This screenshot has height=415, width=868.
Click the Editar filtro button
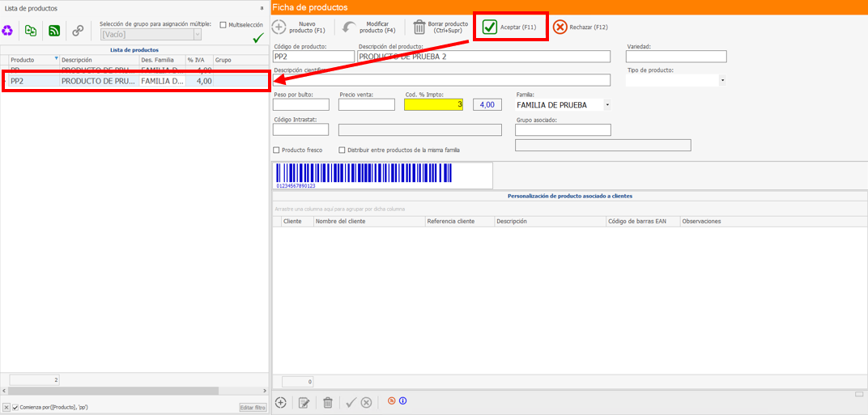coord(253,407)
